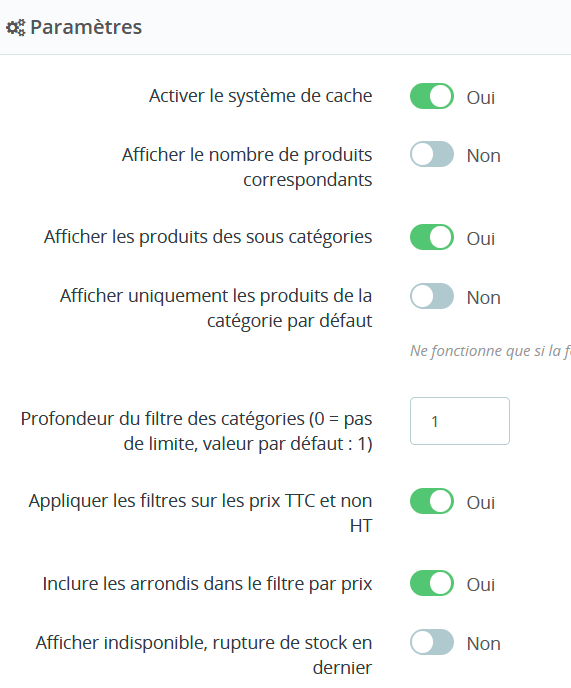This screenshot has height=688, width=571.
Task: Click the italic hint Ne fonctionne que si
Action: 490,351
